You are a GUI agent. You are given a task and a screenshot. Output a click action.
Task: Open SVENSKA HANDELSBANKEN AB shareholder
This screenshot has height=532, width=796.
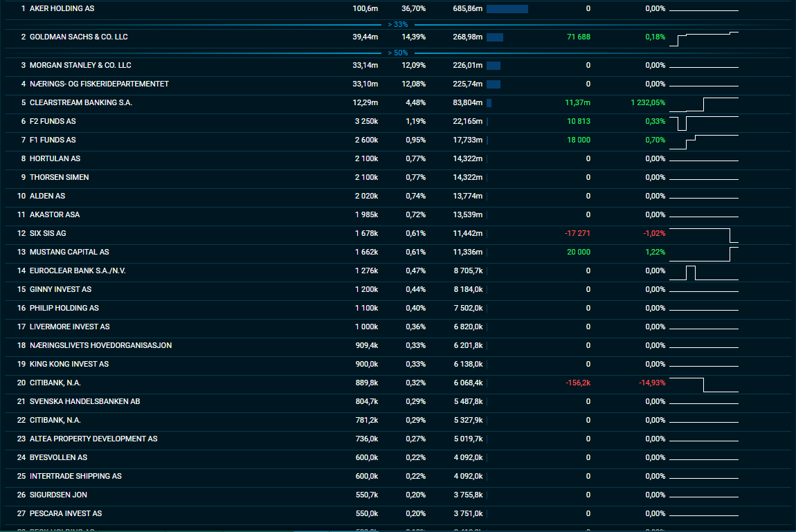pyautogui.click(x=84, y=402)
